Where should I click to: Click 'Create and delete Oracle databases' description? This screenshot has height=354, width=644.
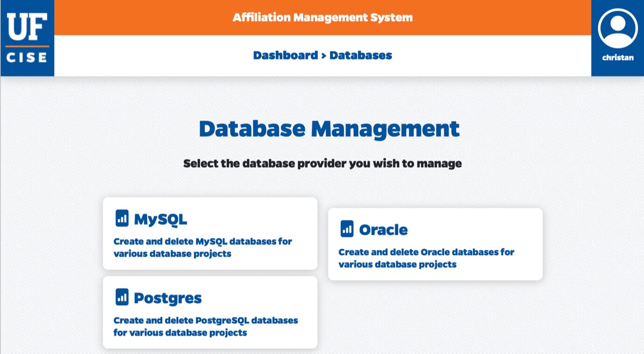point(427,258)
